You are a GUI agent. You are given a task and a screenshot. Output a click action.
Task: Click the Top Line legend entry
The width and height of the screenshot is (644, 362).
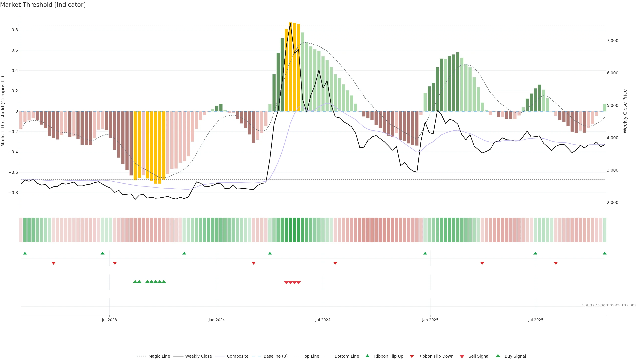(311, 356)
